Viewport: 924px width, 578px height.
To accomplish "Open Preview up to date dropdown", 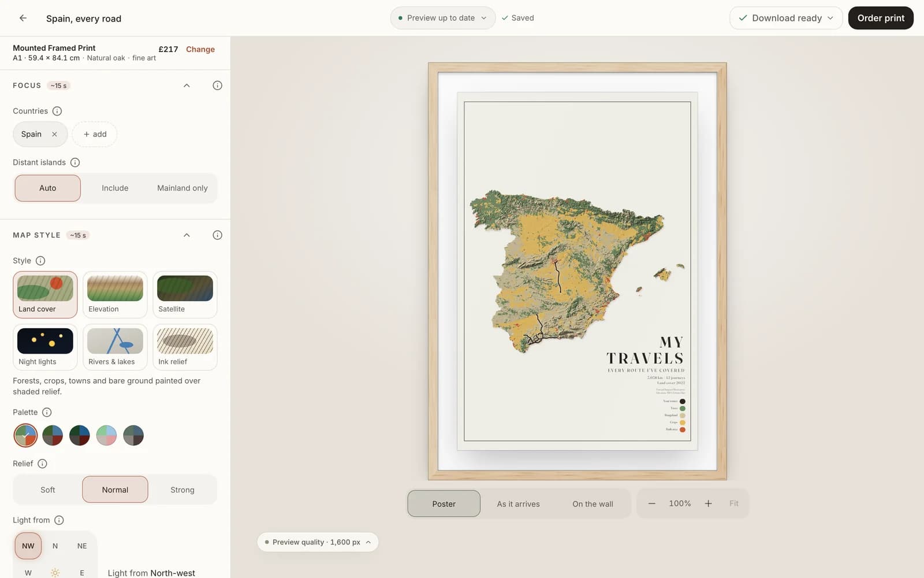I will pyautogui.click(x=442, y=18).
